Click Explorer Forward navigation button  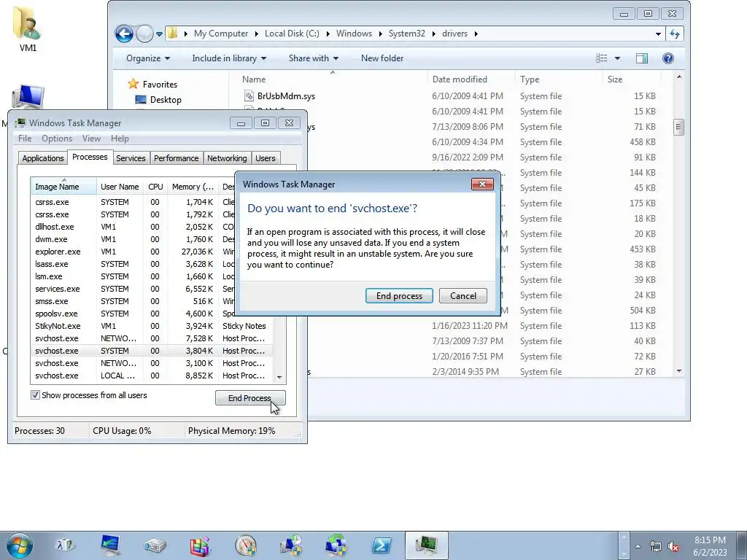[x=144, y=34]
